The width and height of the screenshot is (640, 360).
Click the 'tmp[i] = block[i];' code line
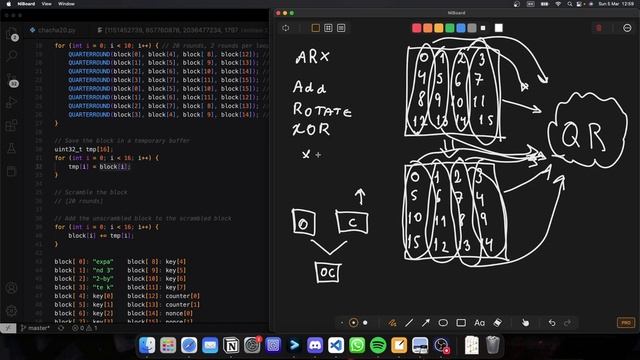pyautogui.click(x=99, y=167)
